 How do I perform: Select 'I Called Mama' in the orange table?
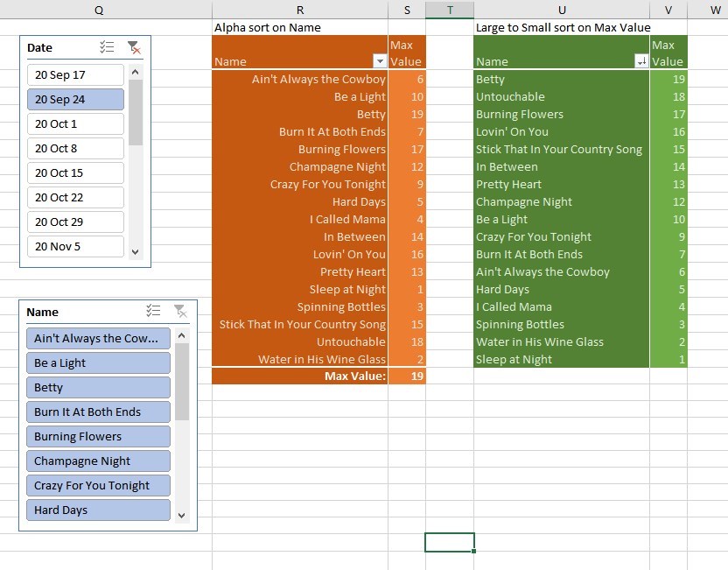tap(300, 219)
